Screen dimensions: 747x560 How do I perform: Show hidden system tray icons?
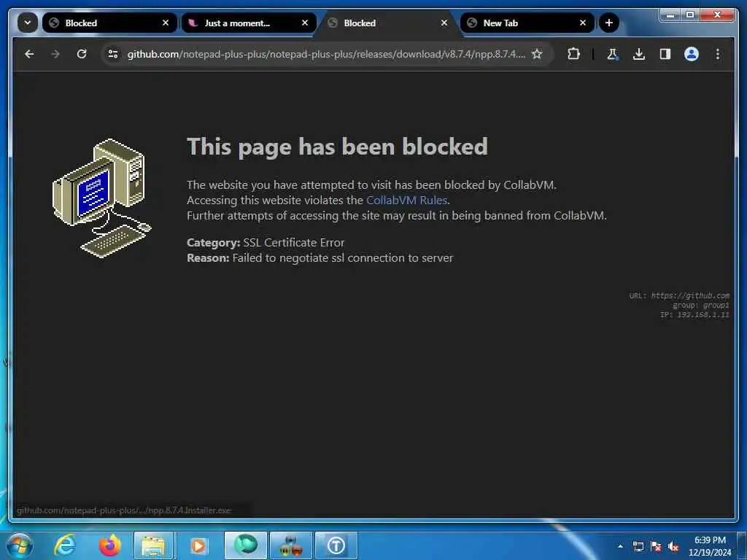coord(620,546)
